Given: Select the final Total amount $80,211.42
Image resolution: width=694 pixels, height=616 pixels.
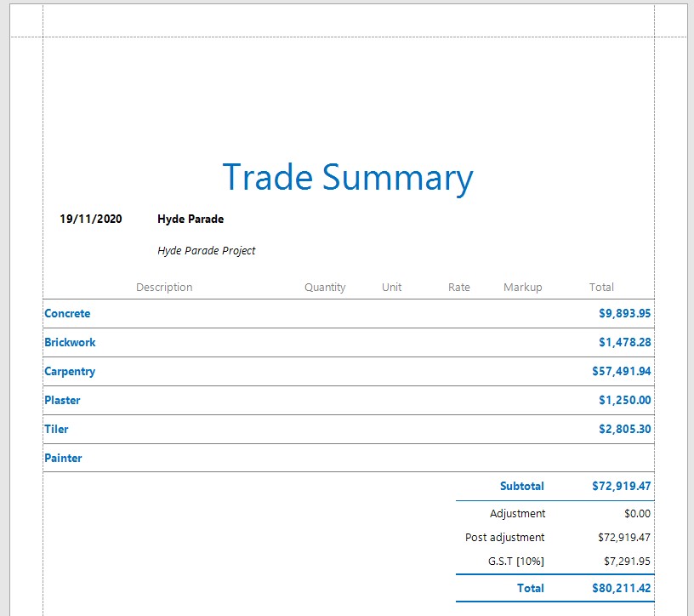Looking at the screenshot, I should click(621, 588).
